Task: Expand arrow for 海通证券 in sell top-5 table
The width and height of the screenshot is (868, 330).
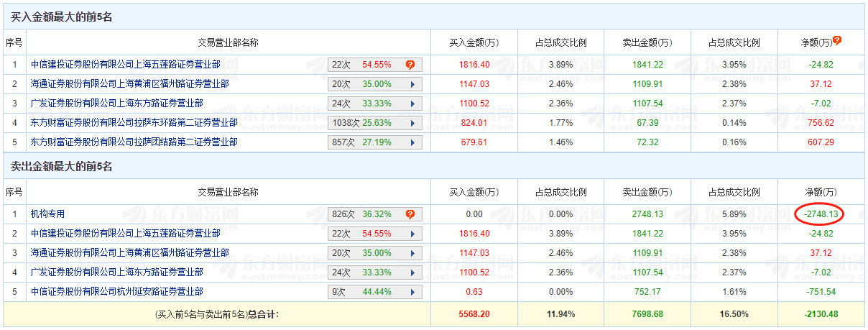Action: [412, 253]
